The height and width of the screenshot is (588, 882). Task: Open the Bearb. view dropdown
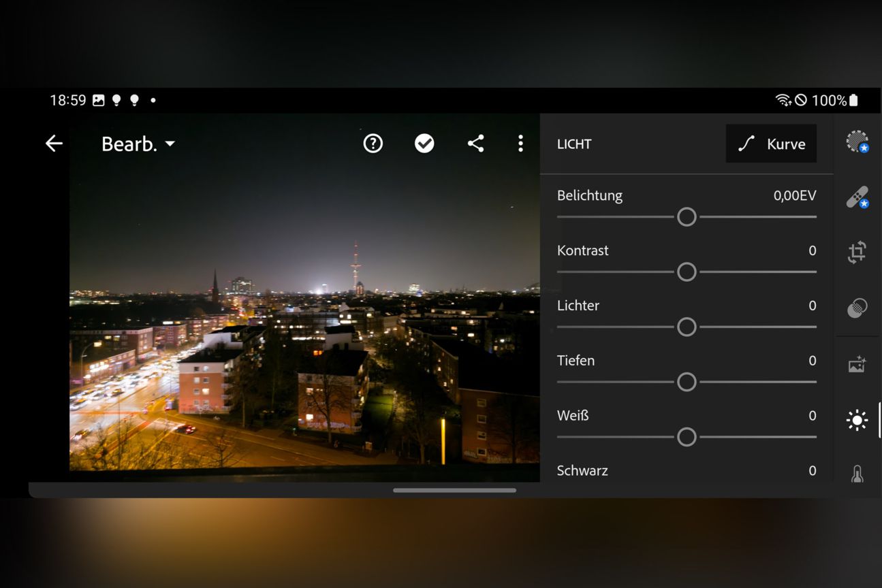point(138,143)
